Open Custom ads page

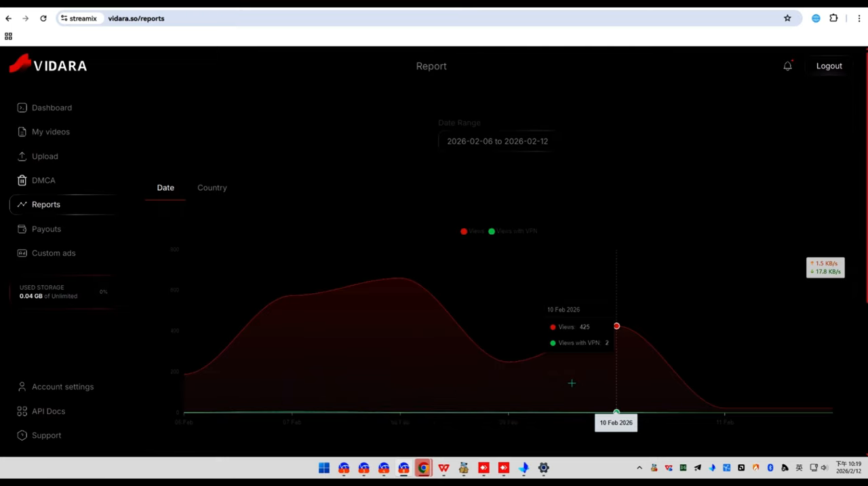[54, 253]
